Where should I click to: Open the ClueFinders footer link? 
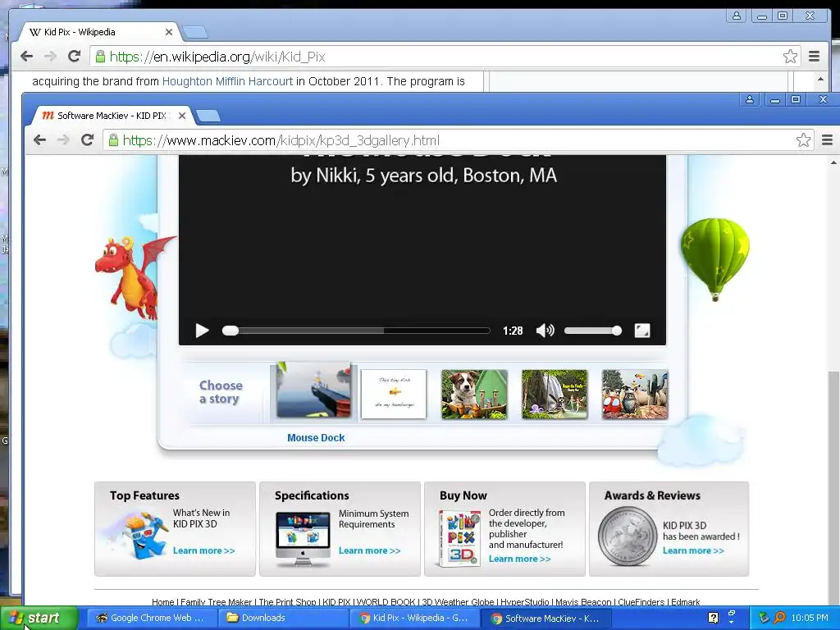(641, 602)
